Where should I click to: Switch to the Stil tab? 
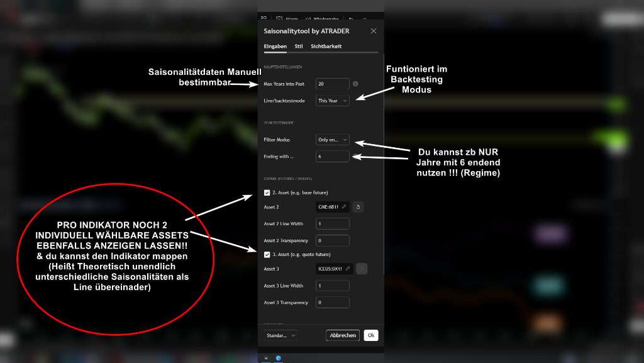coord(299,46)
